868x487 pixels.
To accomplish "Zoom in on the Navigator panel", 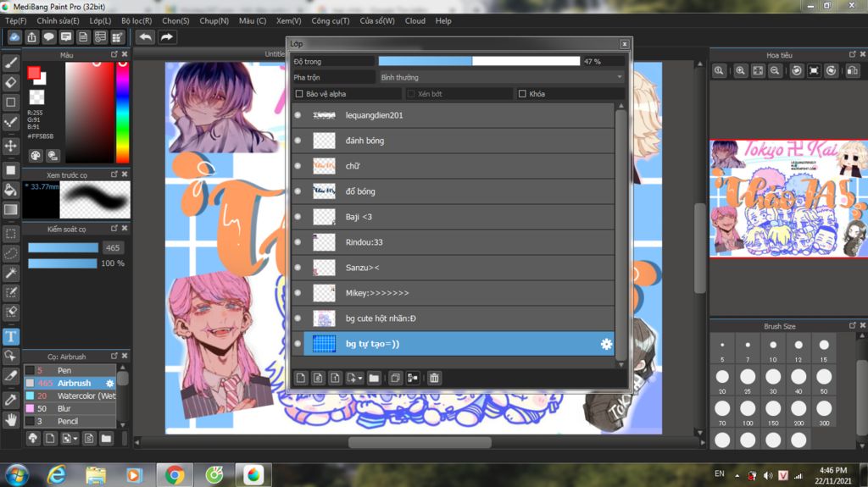I will [x=740, y=71].
